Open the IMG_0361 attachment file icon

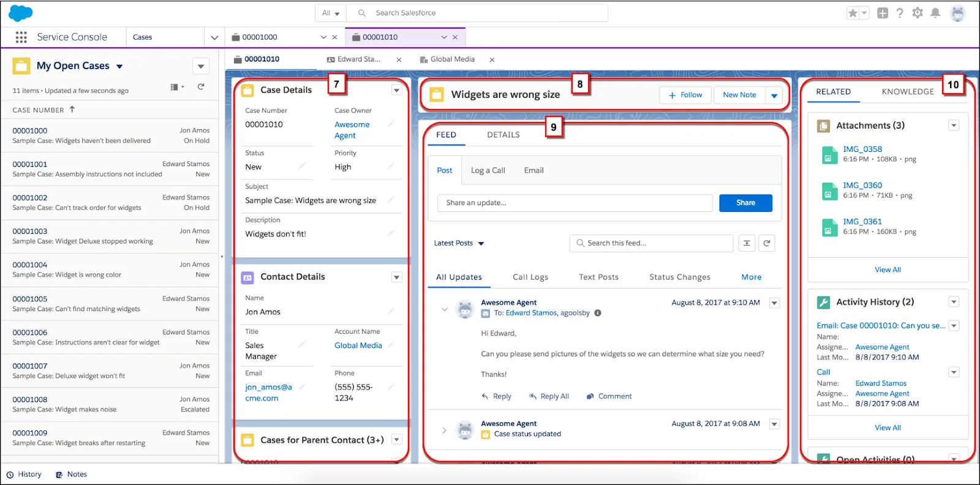[x=829, y=227]
